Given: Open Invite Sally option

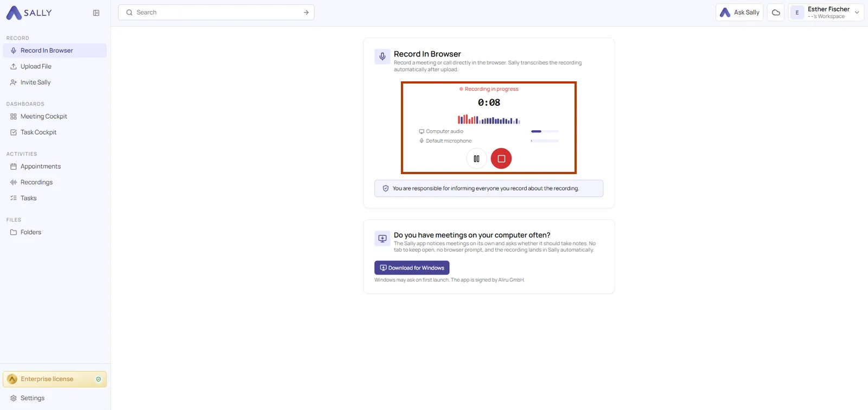Looking at the screenshot, I should pyautogui.click(x=55, y=82).
